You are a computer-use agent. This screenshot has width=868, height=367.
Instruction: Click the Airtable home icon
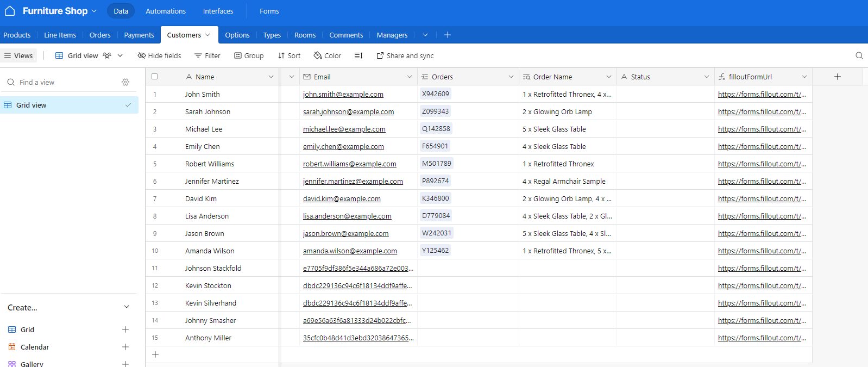pos(10,11)
